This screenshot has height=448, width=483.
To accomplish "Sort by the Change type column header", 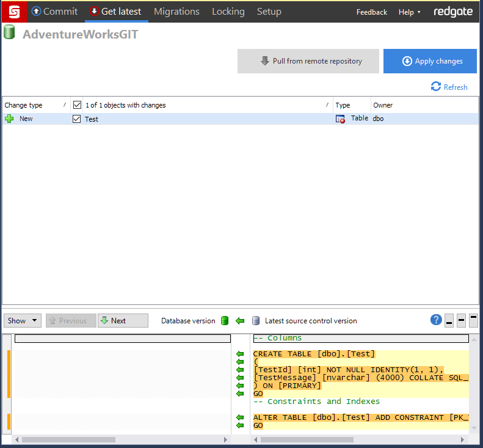I will [35, 105].
